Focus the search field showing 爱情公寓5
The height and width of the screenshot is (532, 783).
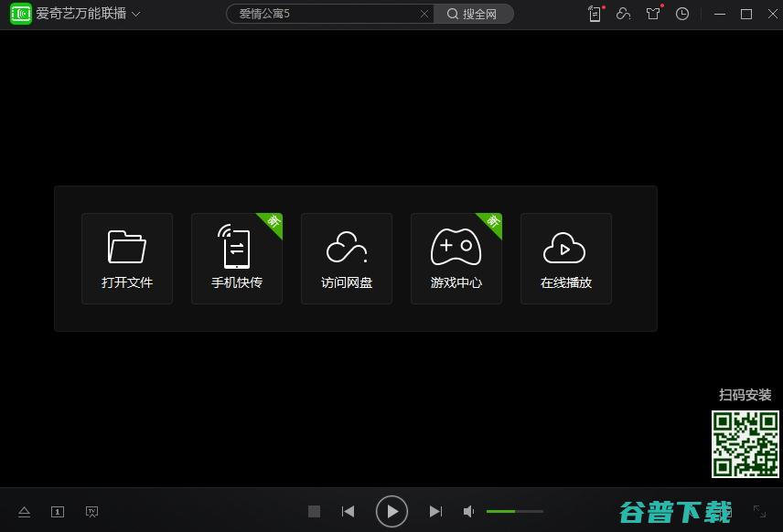pos(327,14)
